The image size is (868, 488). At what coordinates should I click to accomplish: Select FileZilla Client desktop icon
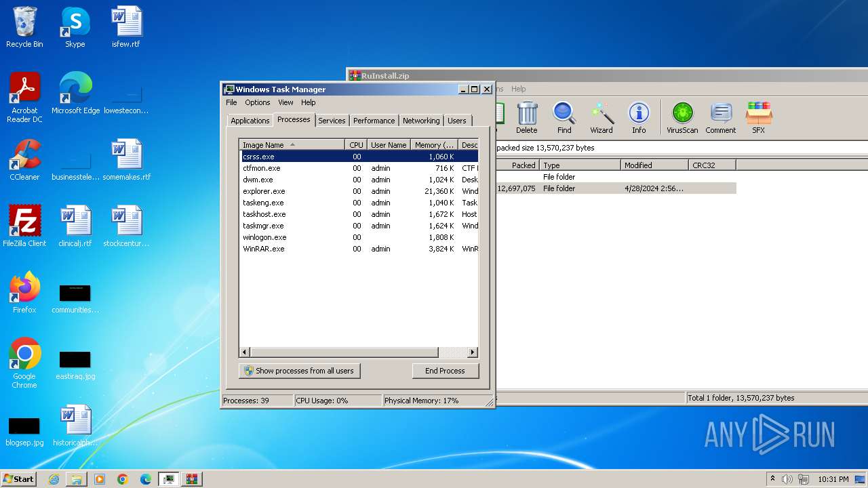click(x=24, y=226)
